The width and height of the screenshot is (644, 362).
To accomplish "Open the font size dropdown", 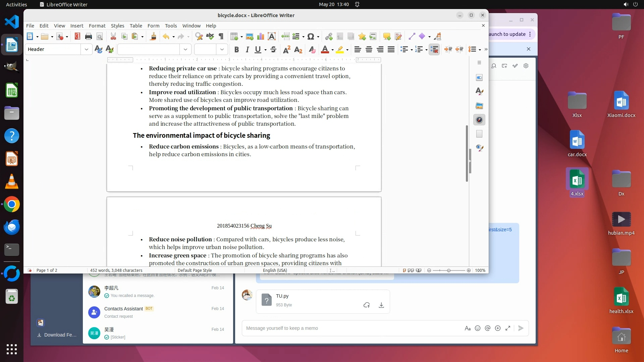I will click(222, 50).
